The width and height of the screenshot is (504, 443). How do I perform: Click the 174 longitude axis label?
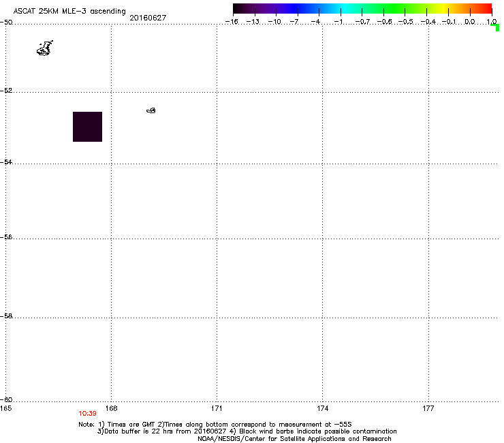click(323, 408)
